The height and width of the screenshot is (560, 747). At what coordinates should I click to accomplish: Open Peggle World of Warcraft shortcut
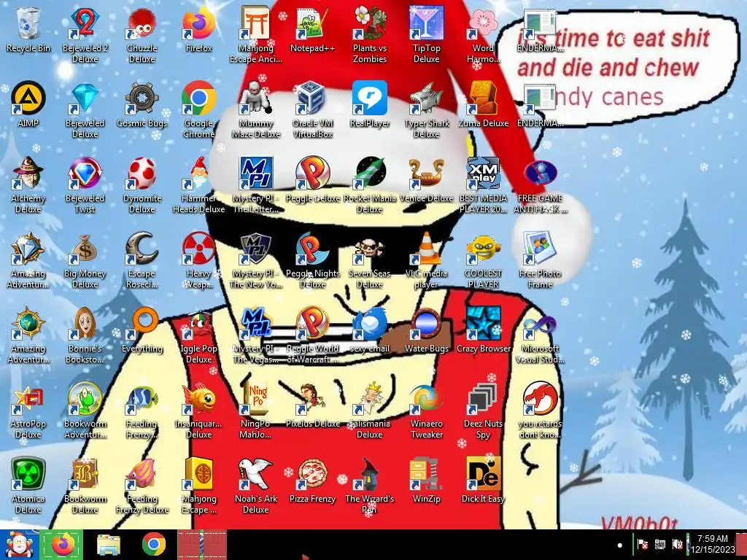pos(312,336)
